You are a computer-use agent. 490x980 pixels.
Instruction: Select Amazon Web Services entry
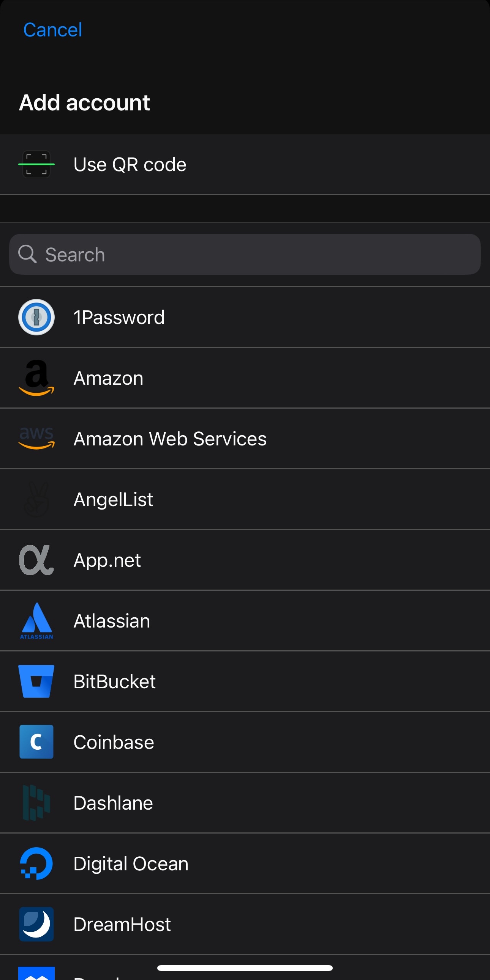(x=170, y=439)
